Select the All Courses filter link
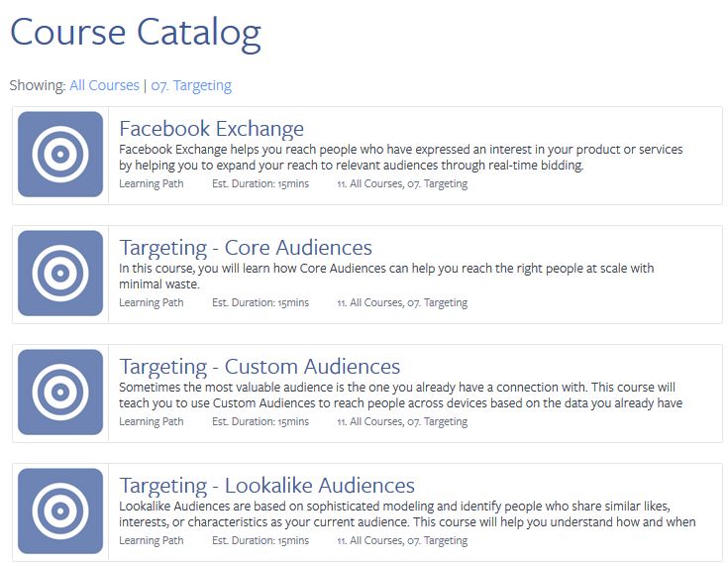This screenshot has height=566, width=728. point(104,85)
